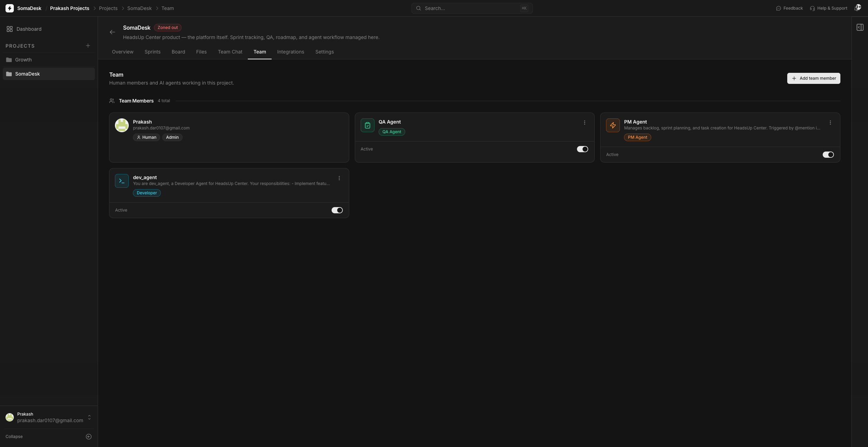868x447 pixels.
Task: Click the Zoned out status badge
Action: pyautogui.click(x=168, y=28)
